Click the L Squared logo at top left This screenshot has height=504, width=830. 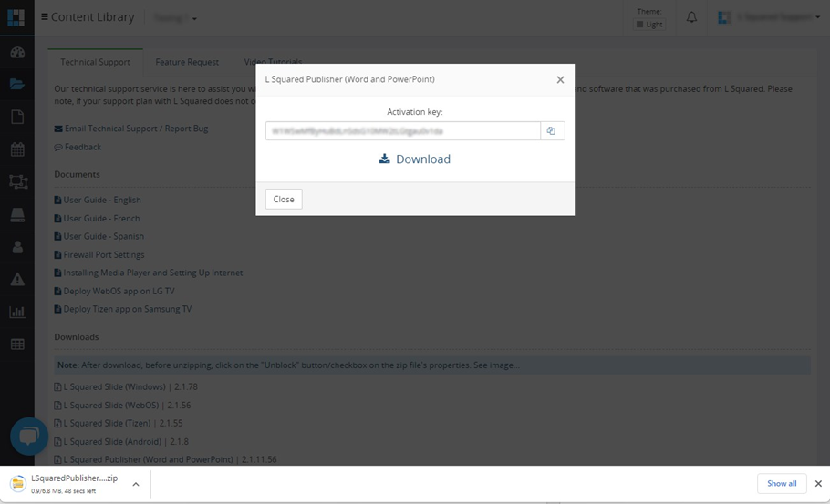click(x=16, y=17)
